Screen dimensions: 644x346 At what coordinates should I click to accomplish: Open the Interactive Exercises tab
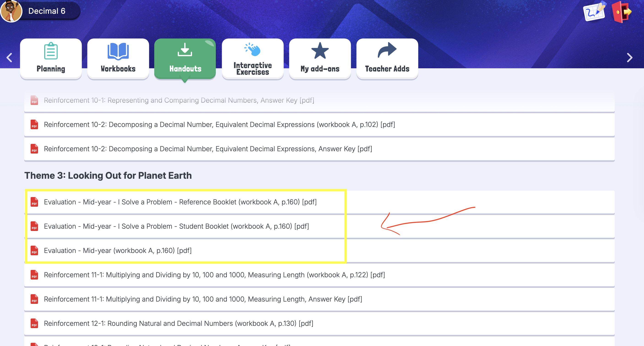pyautogui.click(x=252, y=59)
